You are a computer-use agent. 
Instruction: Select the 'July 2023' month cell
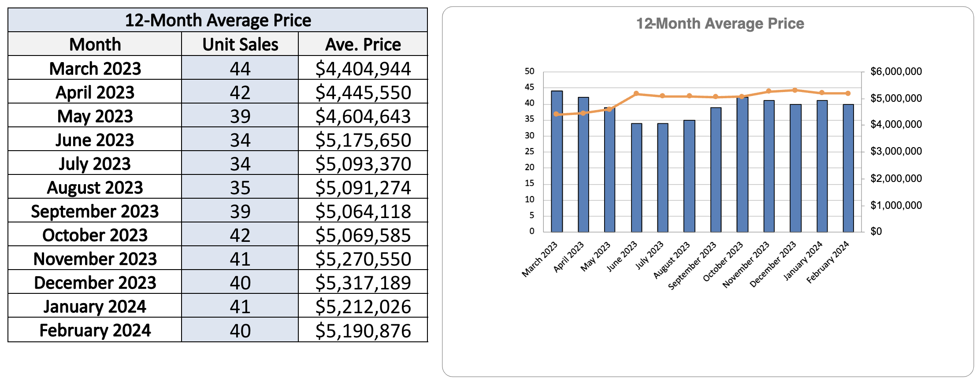coord(95,163)
